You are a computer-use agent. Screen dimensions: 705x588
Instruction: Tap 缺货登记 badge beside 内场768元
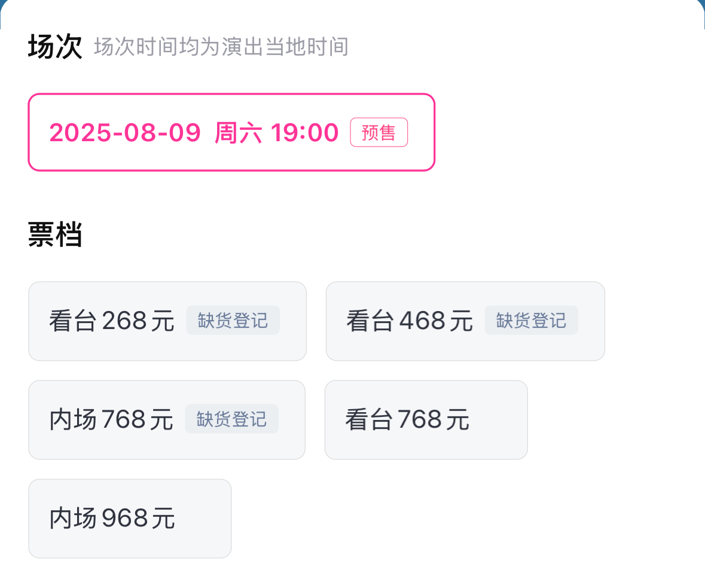pos(231,419)
